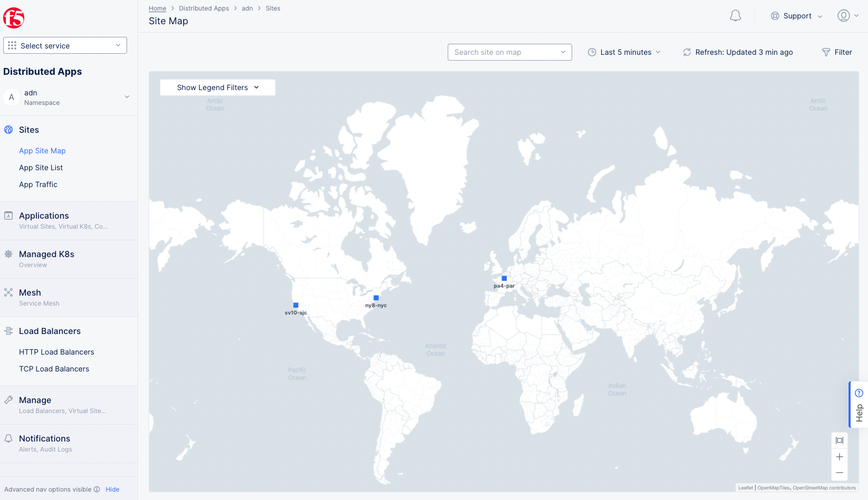Open the App Site List page

[41, 168]
